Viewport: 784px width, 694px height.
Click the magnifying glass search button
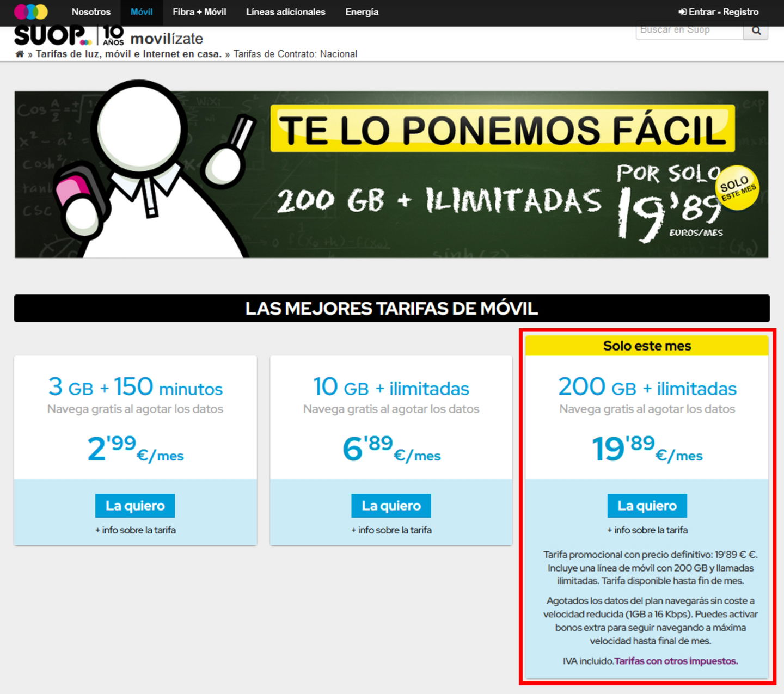coord(756,30)
